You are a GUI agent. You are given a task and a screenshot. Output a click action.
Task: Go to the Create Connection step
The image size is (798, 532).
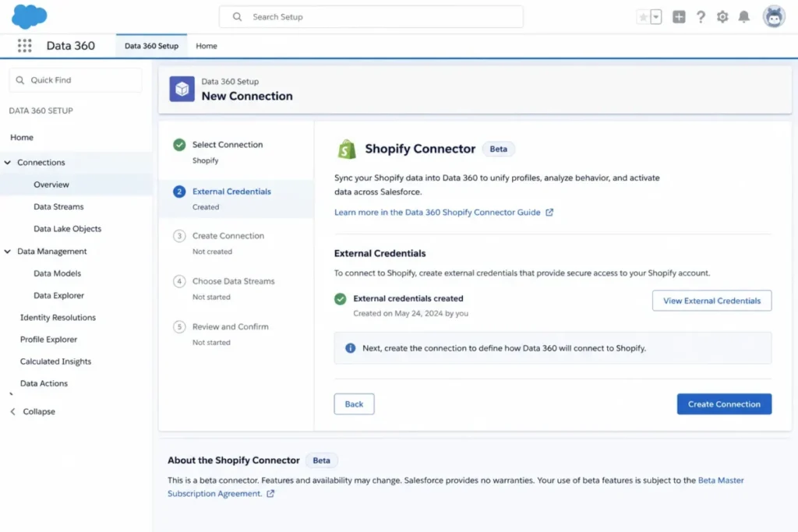point(228,236)
